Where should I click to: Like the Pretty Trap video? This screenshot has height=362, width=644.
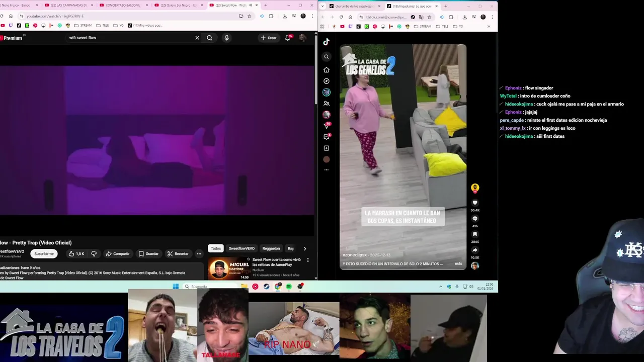click(76, 254)
